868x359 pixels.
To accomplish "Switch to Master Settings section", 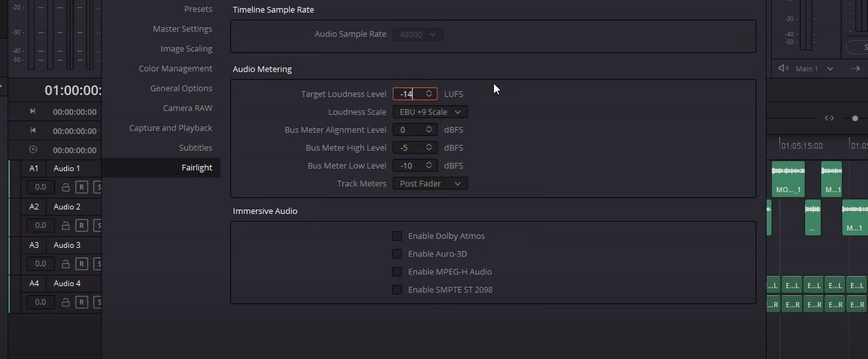I will (182, 29).
